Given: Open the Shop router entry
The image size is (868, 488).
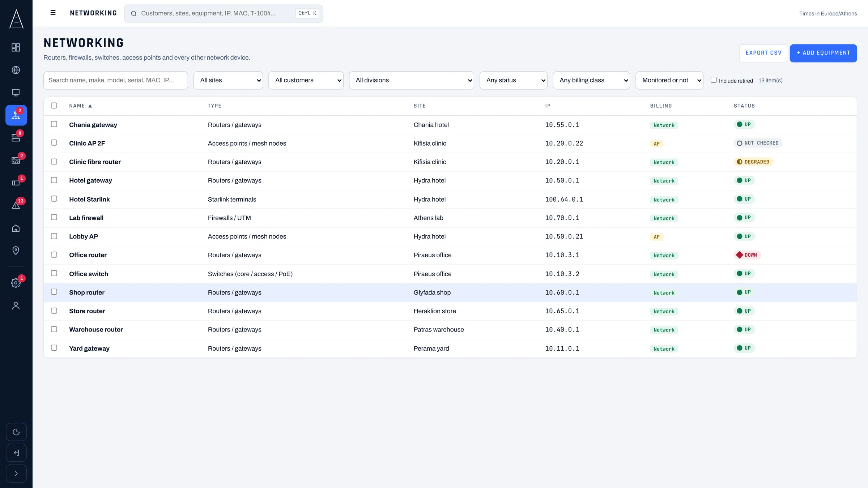Looking at the screenshot, I should pos(87,292).
